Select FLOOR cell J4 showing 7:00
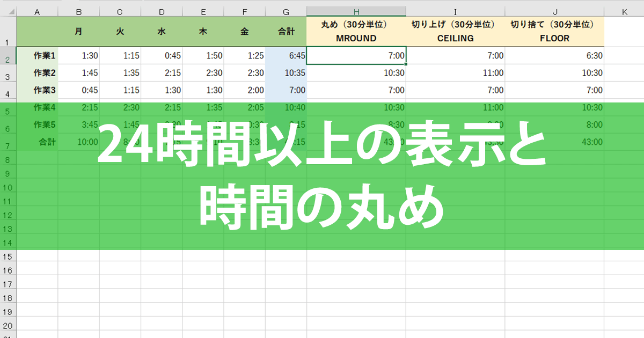The width and height of the screenshot is (644, 338). click(x=554, y=90)
